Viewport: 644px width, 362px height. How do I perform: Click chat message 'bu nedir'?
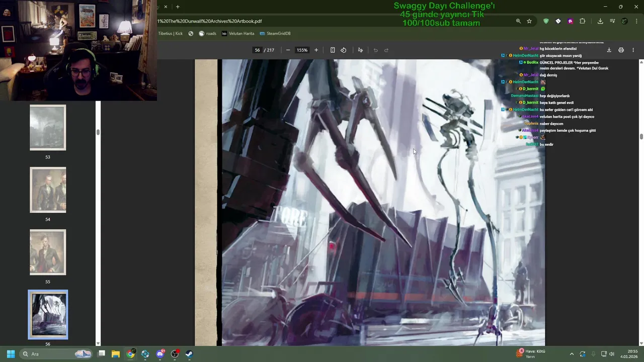coord(546,144)
